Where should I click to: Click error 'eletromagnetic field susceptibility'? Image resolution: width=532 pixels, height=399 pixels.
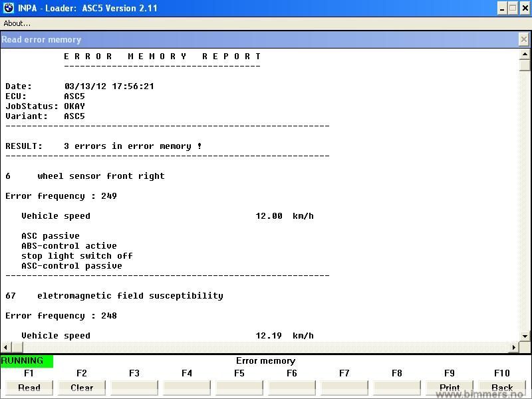pos(130,296)
